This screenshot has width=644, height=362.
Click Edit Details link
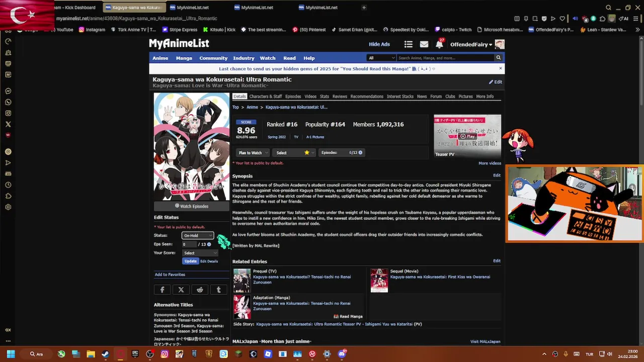tap(209, 261)
